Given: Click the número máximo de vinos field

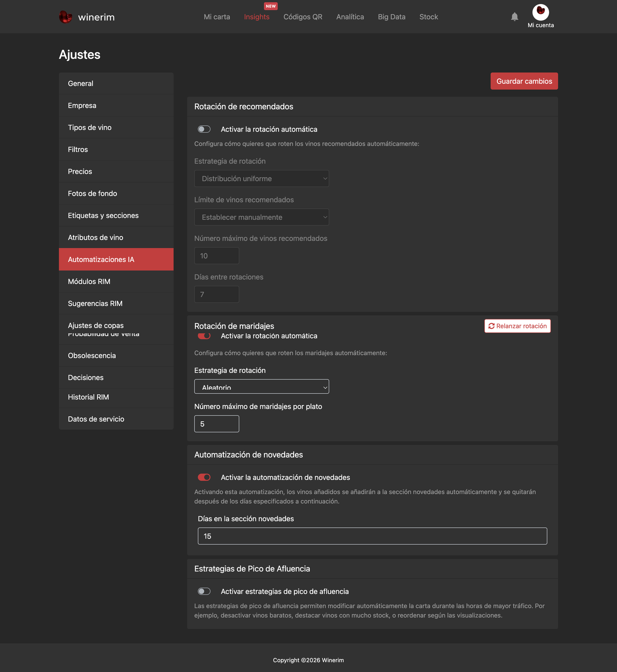Looking at the screenshot, I should (x=216, y=256).
